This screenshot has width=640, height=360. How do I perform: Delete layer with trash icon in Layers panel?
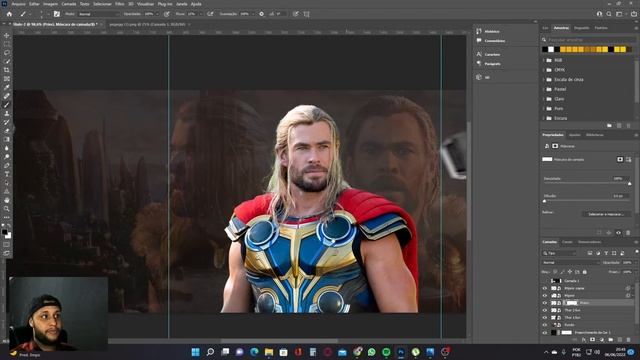pos(628,340)
